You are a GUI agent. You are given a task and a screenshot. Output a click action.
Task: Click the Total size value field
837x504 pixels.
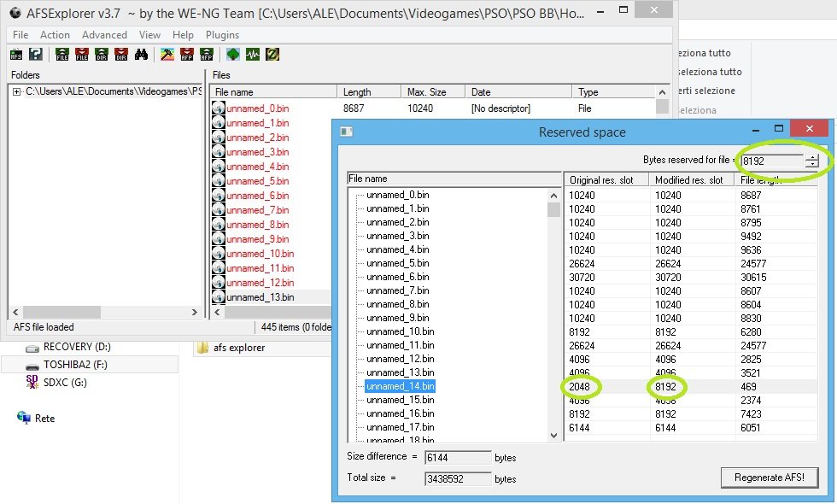(458, 479)
